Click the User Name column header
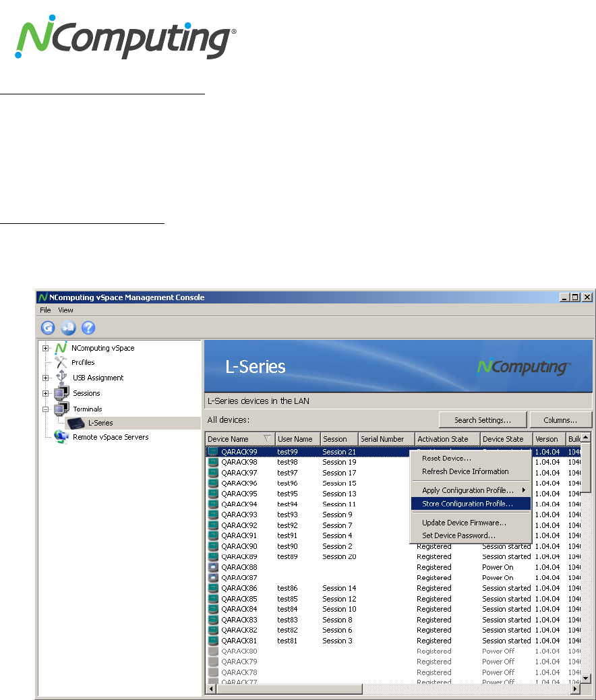 pyautogui.click(x=298, y=439)
